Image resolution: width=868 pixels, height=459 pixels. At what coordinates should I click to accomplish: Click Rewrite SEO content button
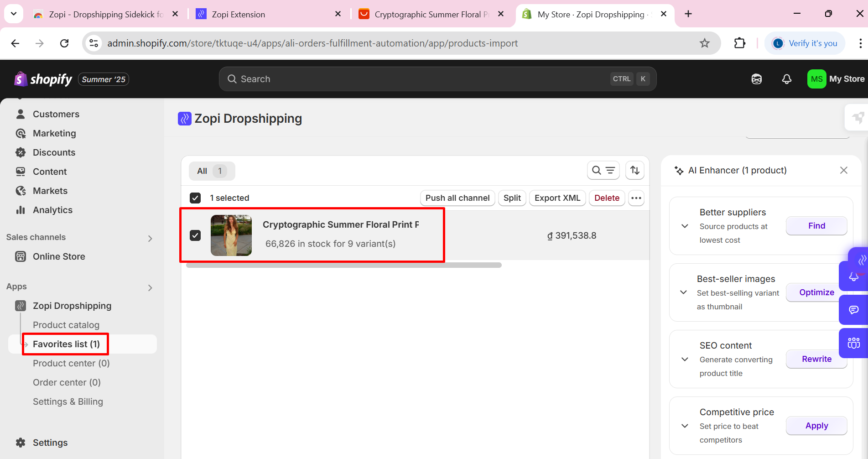(x=816, y=359)
